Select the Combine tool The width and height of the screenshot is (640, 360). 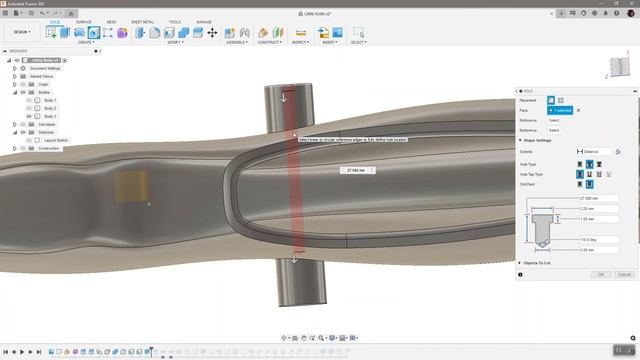(183, 32)
